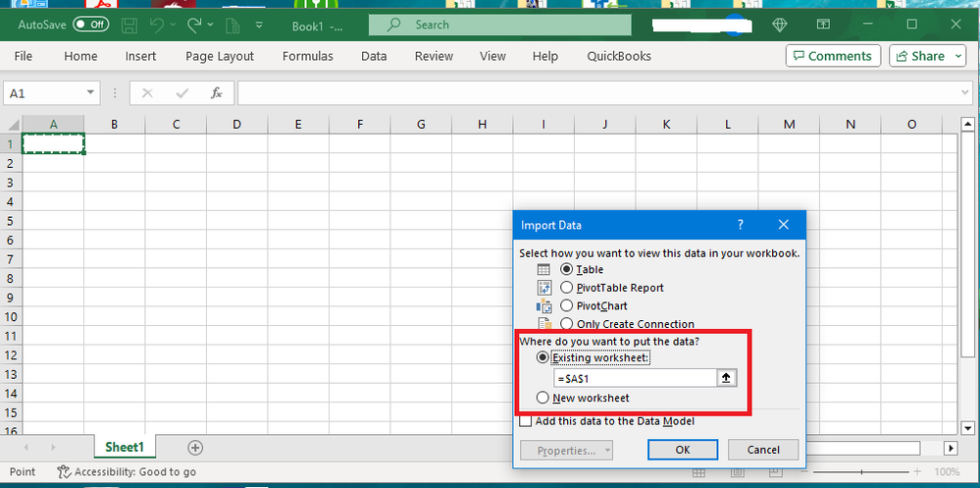Choose the New worksheet radio button

[x=542, y=398]
